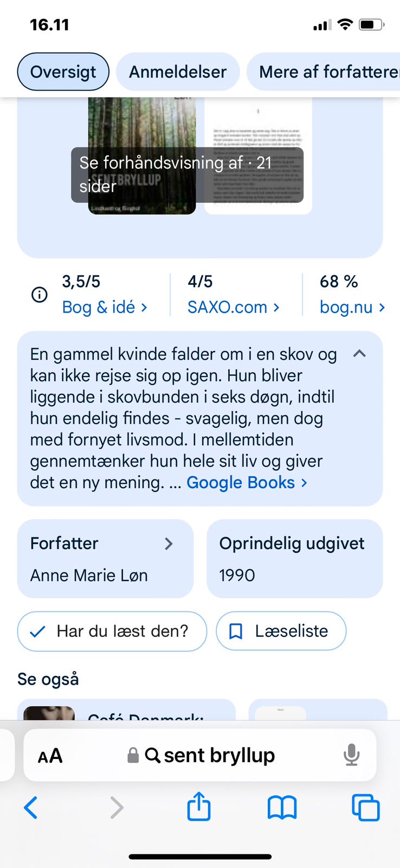This screenshot has width=400, height=868.
Task: Expand the Forfatter card chevron
Action: [x=169, y=544]
